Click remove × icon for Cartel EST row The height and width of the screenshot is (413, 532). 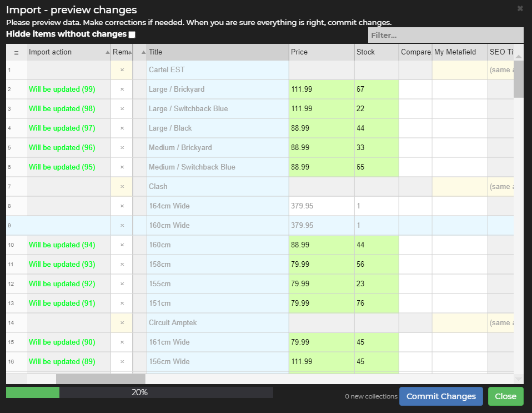[x=122, y=70]
